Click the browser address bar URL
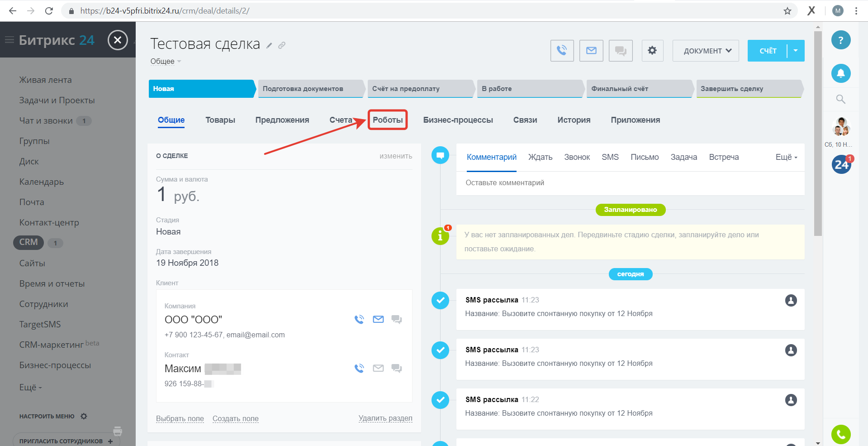The image size is (868, 446). pyautogui.click(x=165, y=11)
